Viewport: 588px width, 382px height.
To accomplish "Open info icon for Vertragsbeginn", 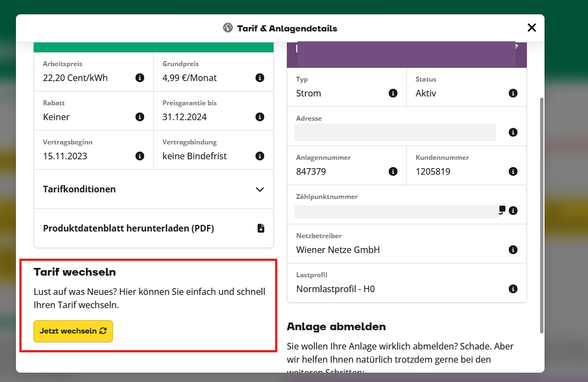I will [140, 156].
